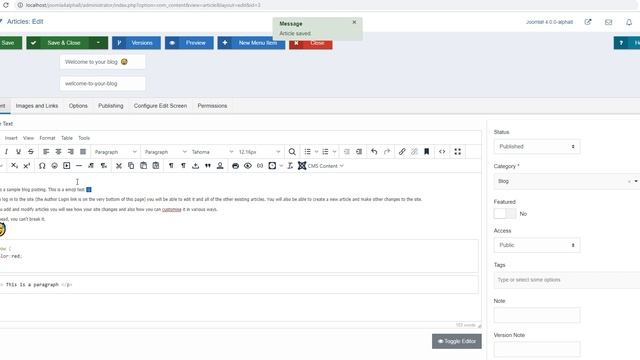Switch to the Options tab
Screen dimensions: 640x360
tap(78, 106)
